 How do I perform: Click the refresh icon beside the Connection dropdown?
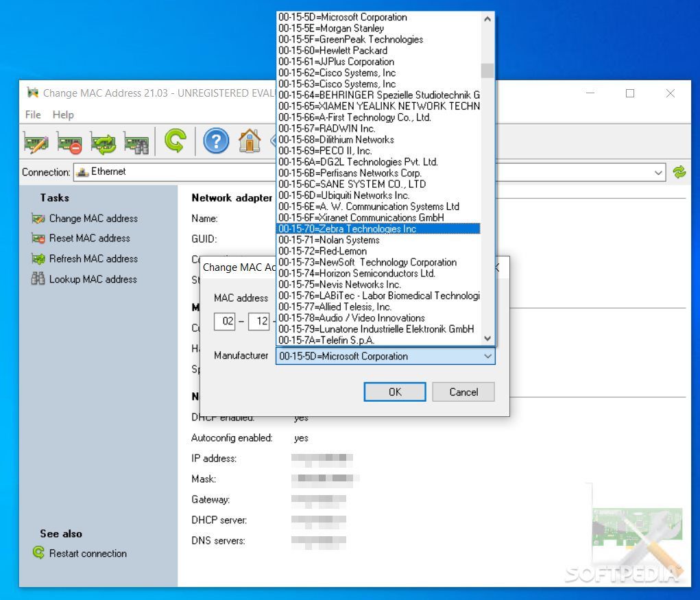click(x=679, y=172)
